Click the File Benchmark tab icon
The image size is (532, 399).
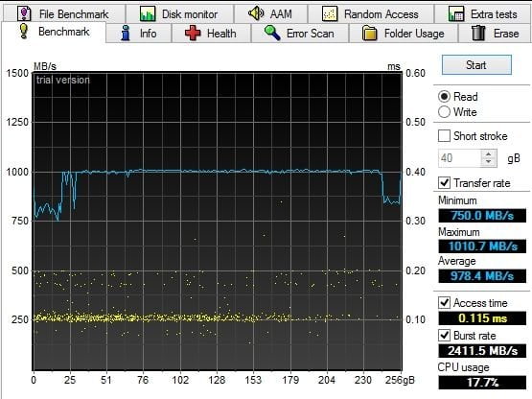click(x=24, y=13)
